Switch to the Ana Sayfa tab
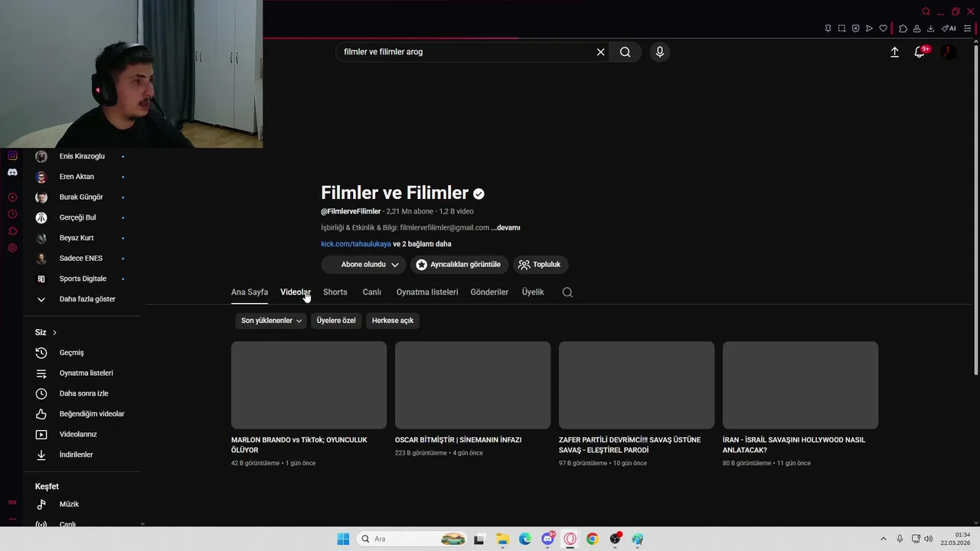980x551 pixels. click(x=250, y=292)
